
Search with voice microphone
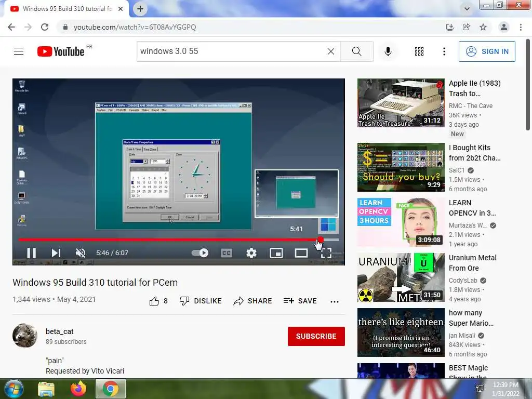tap(388, 51)
